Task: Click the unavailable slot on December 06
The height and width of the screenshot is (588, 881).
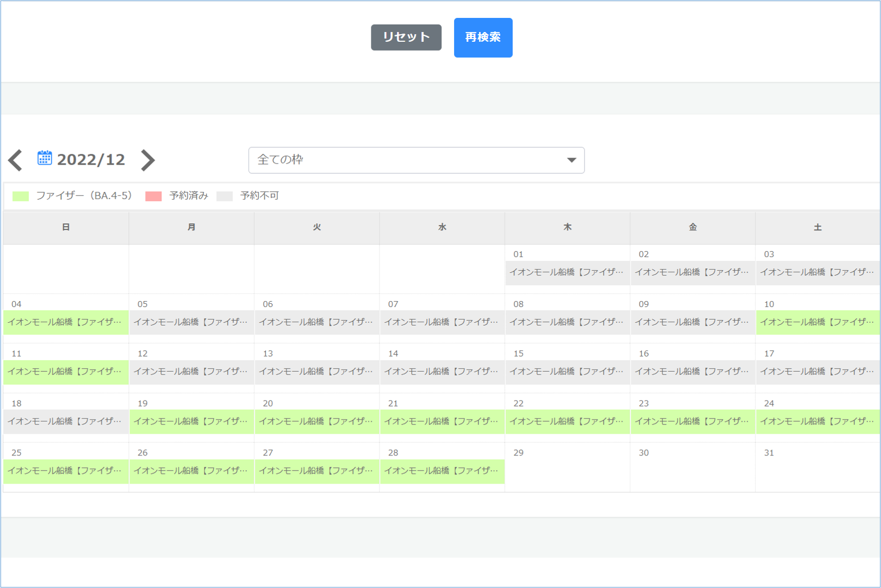Action: [317, 322]
